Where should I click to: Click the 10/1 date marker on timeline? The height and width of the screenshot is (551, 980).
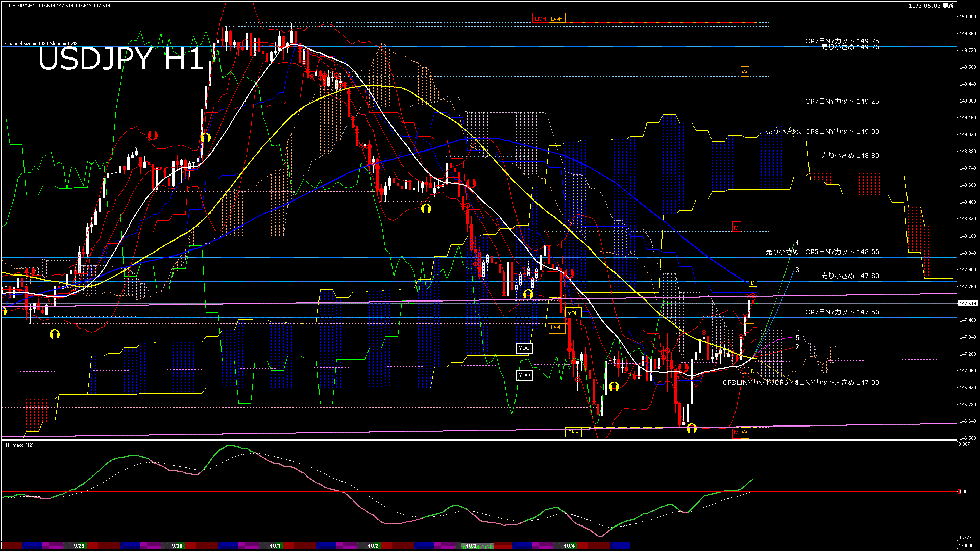pyautogui.click(x=275, y=546)
